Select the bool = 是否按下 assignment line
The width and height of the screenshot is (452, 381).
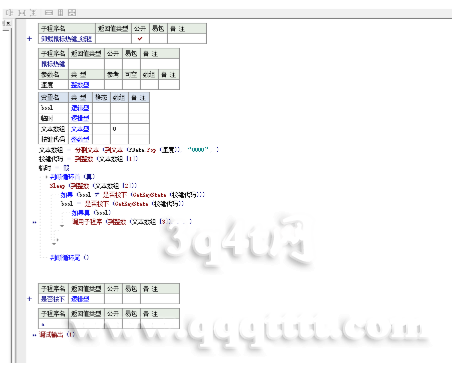[x=122, y=204]
